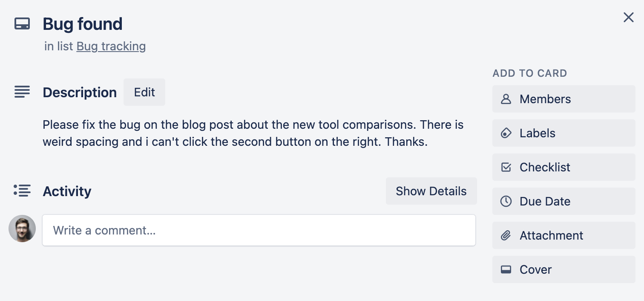Click the Bug found card title
This screenshot has width=644, height=301.
tap(83, 24)
